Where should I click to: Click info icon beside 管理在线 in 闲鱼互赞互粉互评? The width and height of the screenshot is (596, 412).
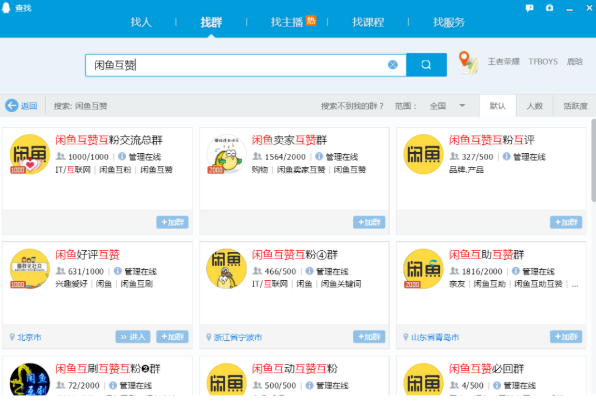pyautogui.click(x=507, y=156)
